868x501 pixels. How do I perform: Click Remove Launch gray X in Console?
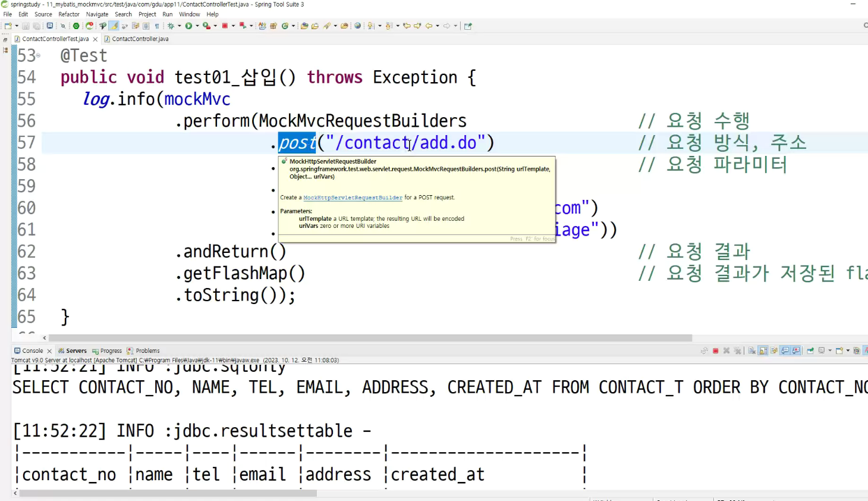tap(727, 350)
